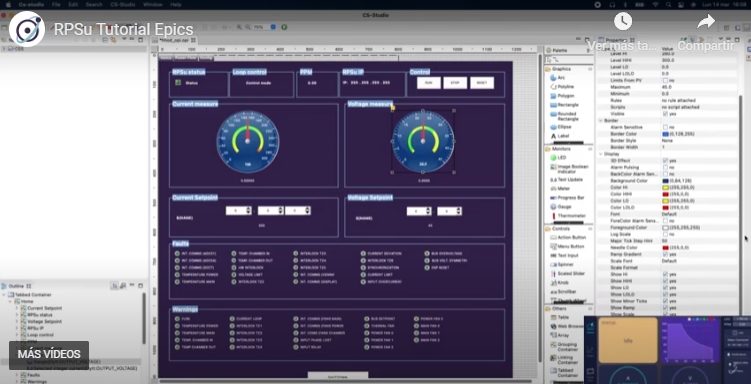Select the Rounded Rectangle tool in Palette
Viewport: 751px width, 384px height.
(x=564, y=116)
